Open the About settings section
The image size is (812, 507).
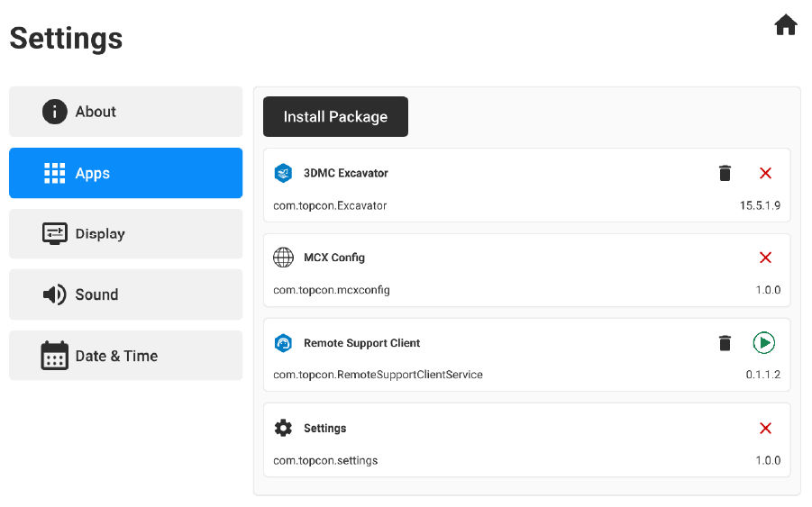[x=125, y=112]
